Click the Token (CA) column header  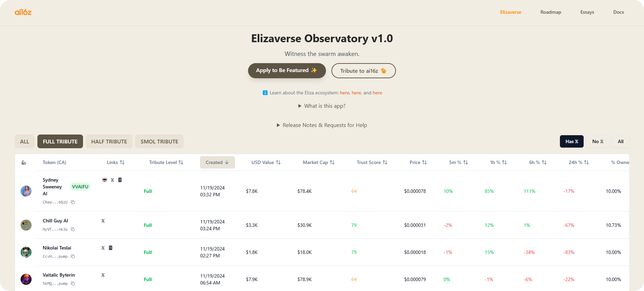click(x=54, y=162)
